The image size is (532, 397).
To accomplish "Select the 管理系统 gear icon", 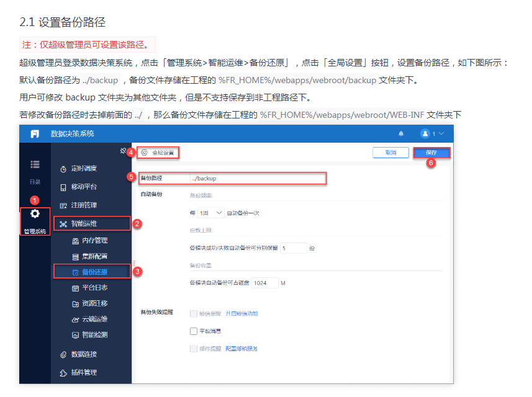I will [35, 213].
